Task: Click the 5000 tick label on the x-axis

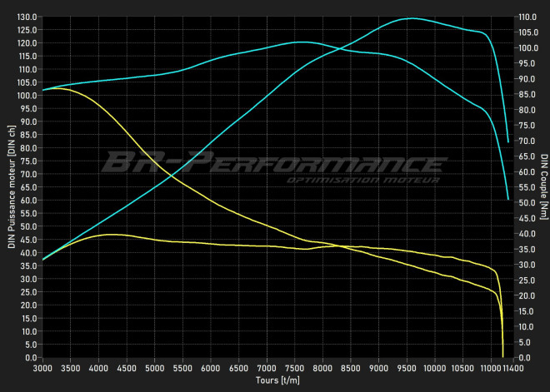Action: pos(155,367)
